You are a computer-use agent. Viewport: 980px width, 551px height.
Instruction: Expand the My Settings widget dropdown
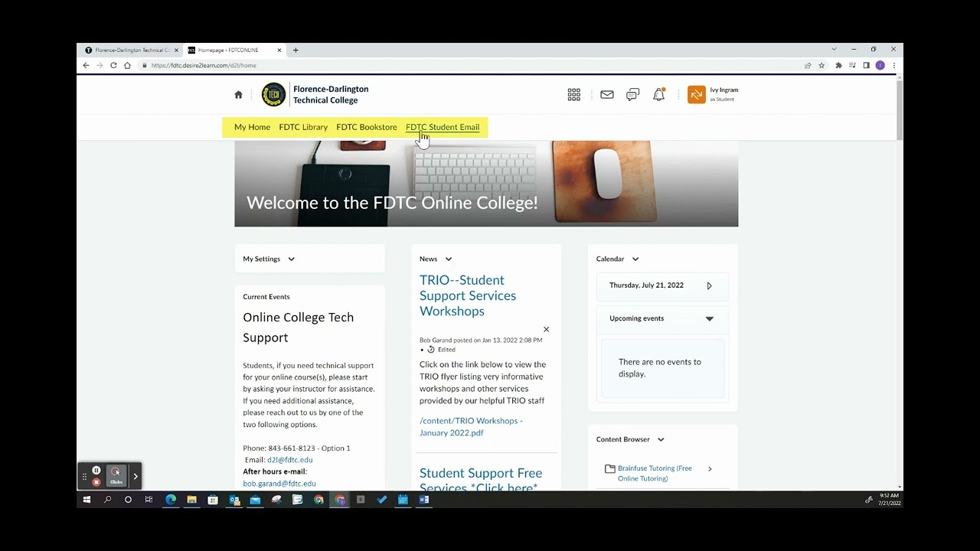coord(291,259)
